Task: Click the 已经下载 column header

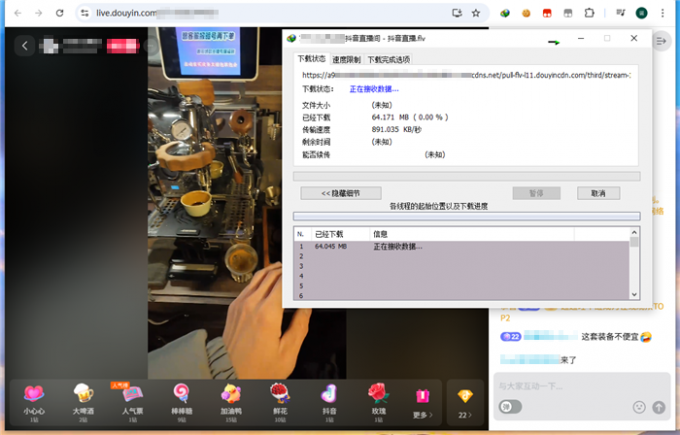Action: (x=340, y=234)
